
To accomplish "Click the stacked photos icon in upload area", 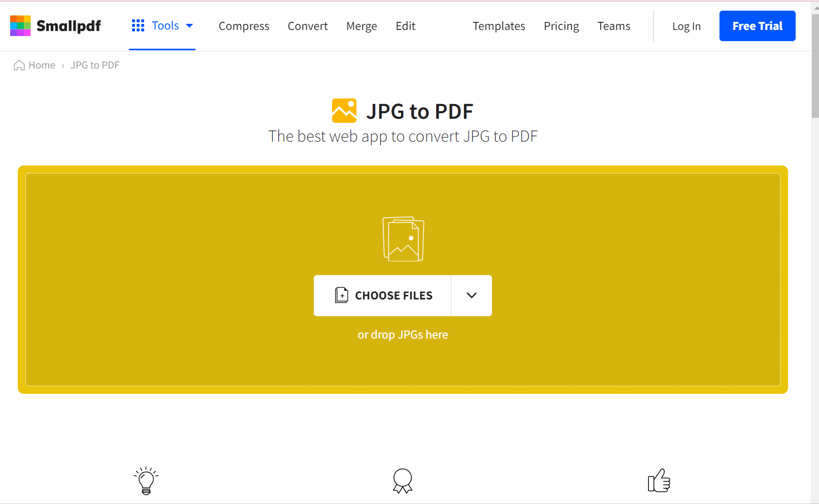I will pos(403,239).
